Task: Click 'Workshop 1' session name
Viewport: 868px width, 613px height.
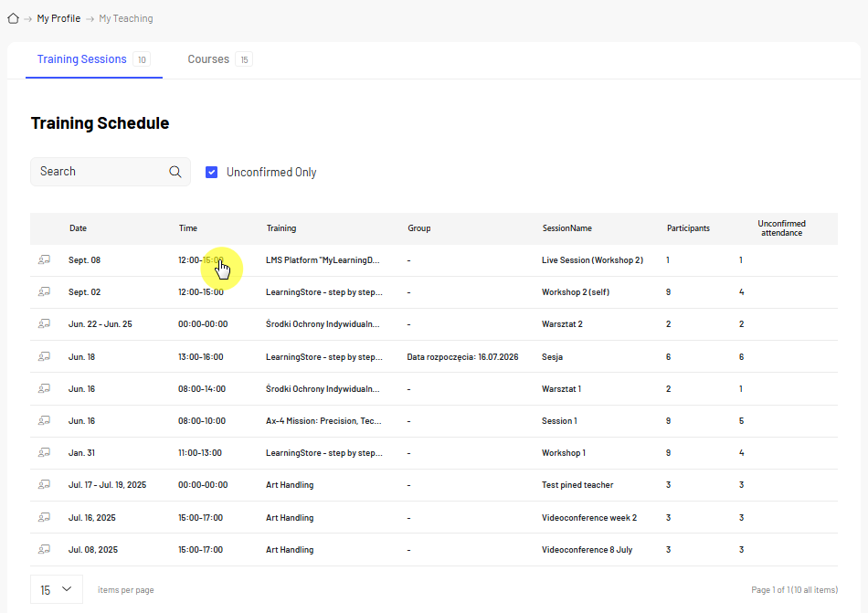Action: (x=564, y=453)
